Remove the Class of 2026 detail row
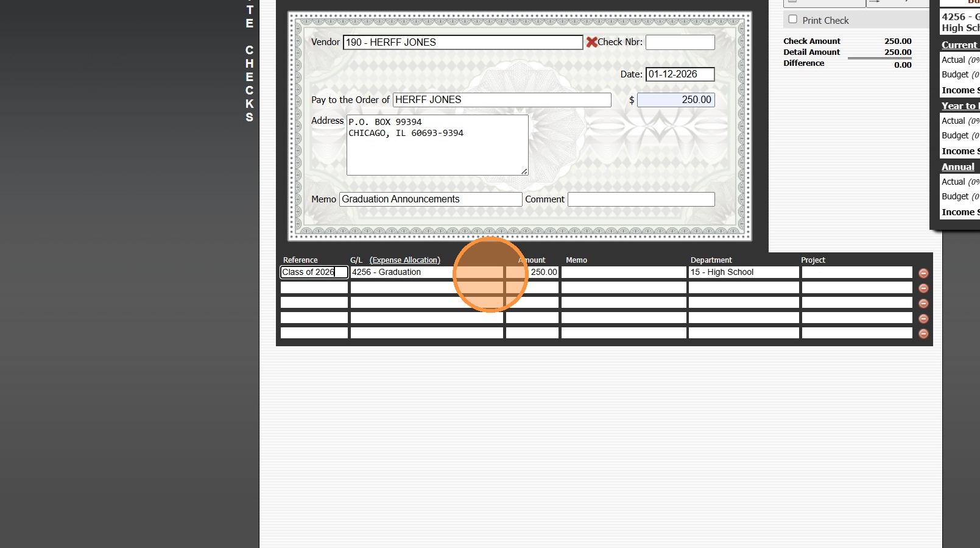Screen dimensions: 980x548 [923, 273]
